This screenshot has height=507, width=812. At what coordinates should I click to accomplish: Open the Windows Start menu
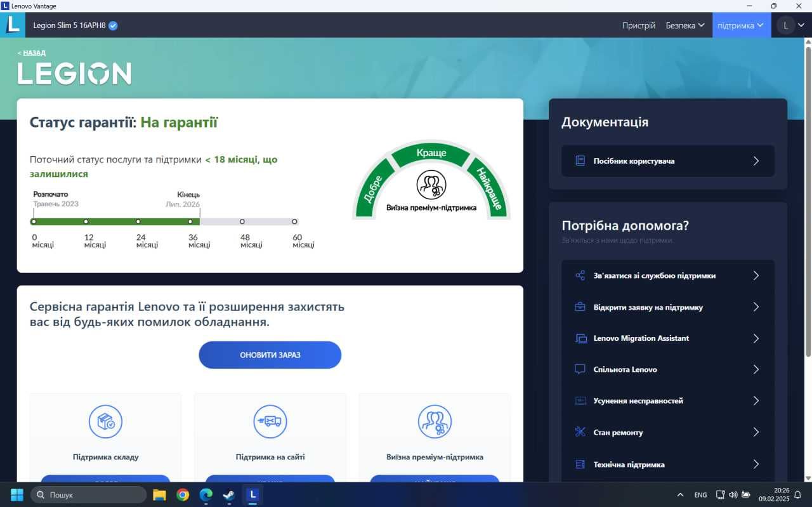17,494
